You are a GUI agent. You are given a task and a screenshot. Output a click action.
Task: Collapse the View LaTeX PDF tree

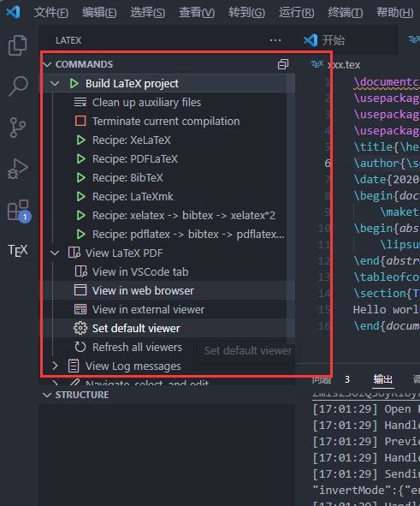click(55, 253)
